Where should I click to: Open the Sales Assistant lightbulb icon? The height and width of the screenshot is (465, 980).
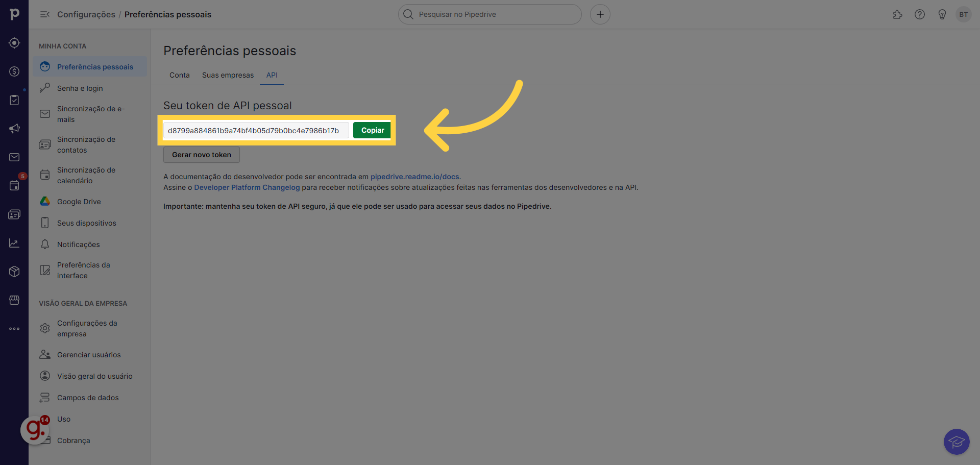coord(942,14)
